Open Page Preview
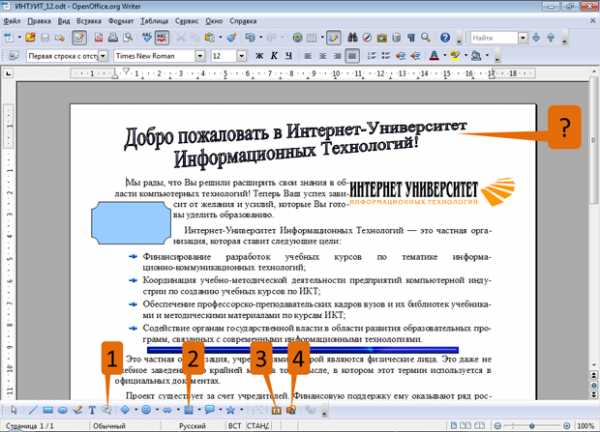This screenshot has width=600, height=432. pyautogui.click(x=128, y=37)
